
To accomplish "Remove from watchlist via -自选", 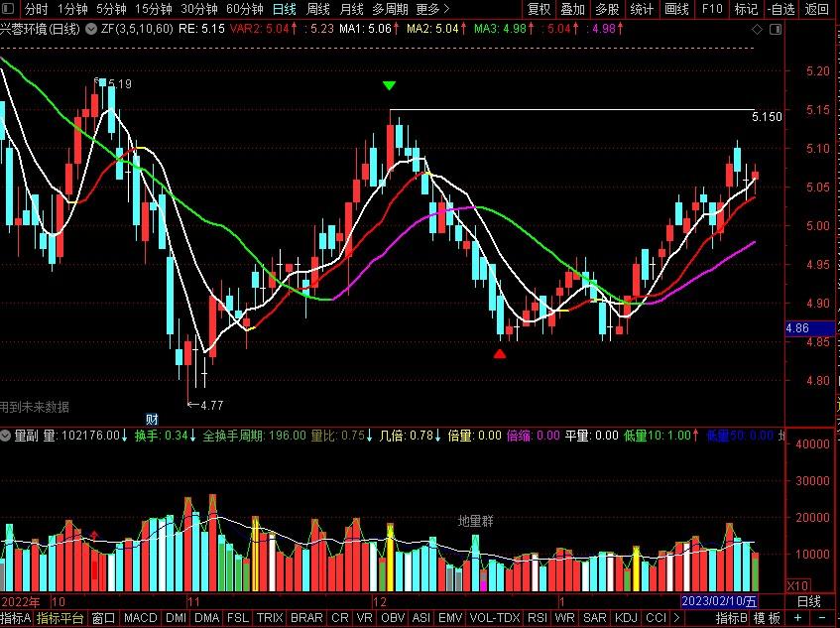I will 781,9.
